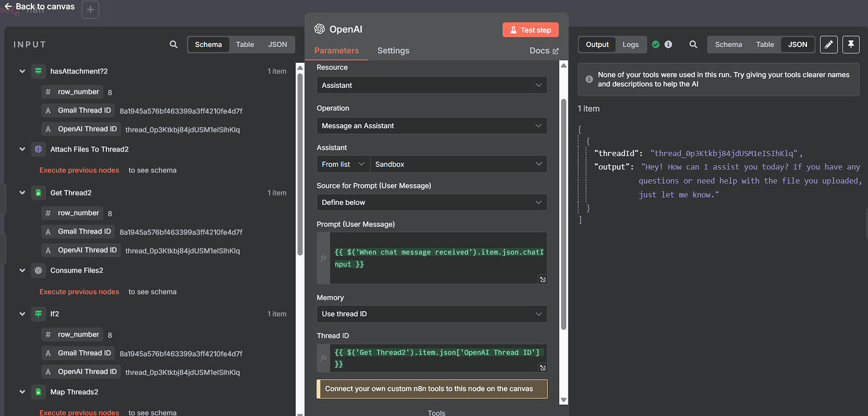Click the pencil edit-output icon
868x416 pixels.
[828, 44]
